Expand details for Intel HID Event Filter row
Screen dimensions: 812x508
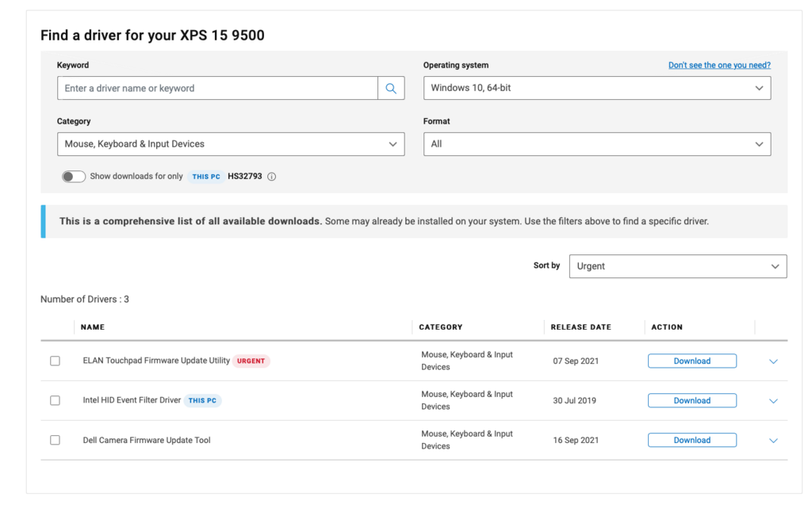point(773,401)
